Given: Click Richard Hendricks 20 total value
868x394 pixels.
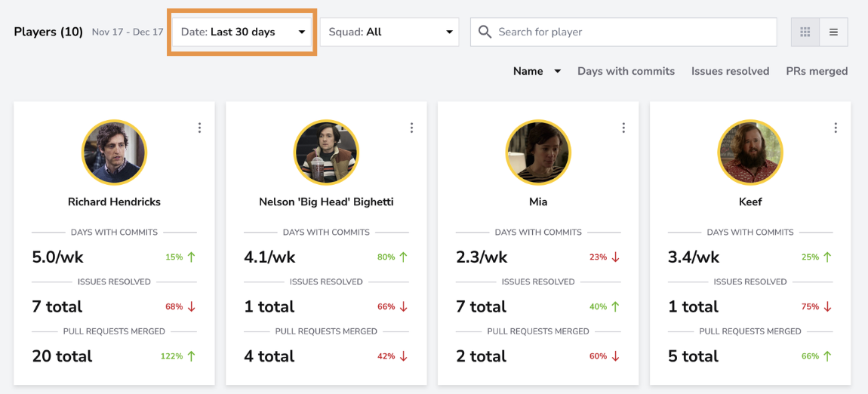Looking at the screenshot, I should pyautogui.click(x=62, y=356).
